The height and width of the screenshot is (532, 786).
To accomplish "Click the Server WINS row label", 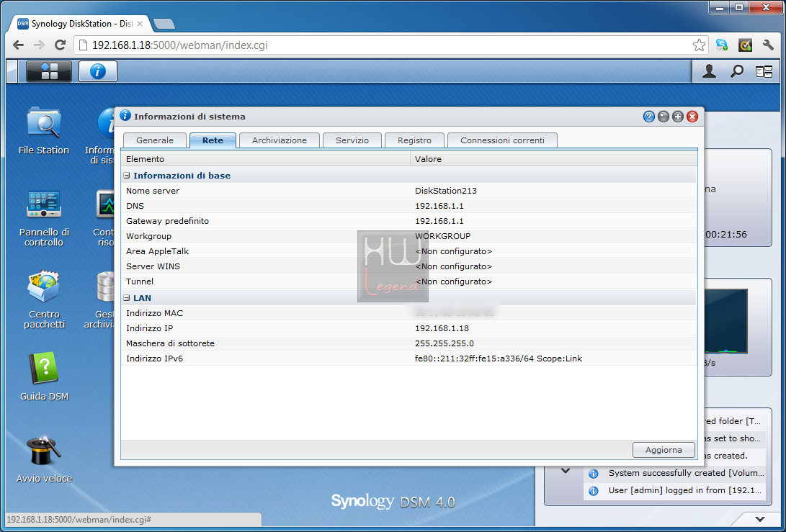I will click(153, 266).
